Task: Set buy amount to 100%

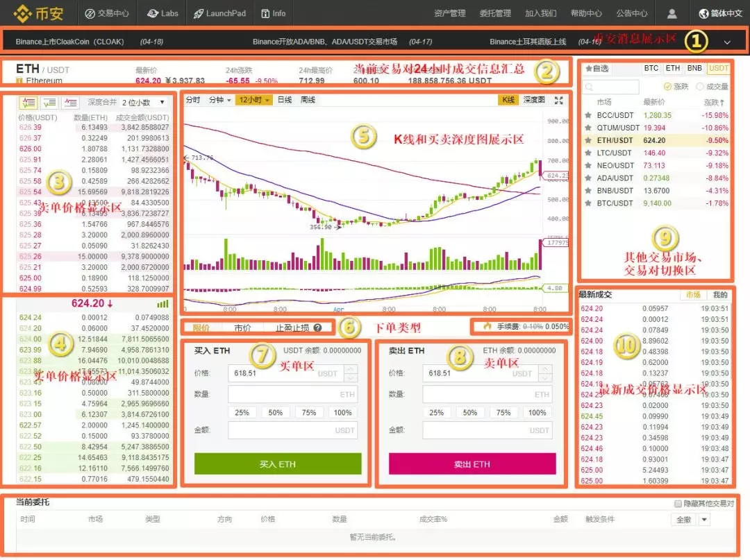Action: point(342,412)
